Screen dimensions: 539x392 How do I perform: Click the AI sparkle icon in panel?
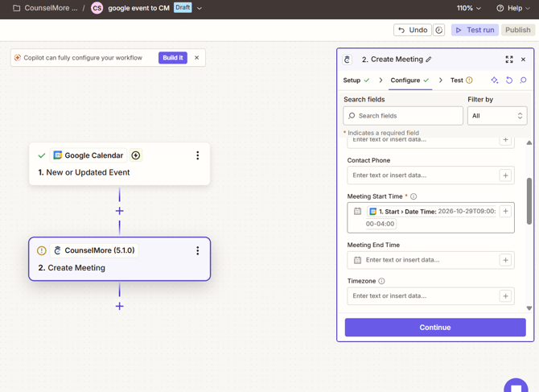click(494, 80)
